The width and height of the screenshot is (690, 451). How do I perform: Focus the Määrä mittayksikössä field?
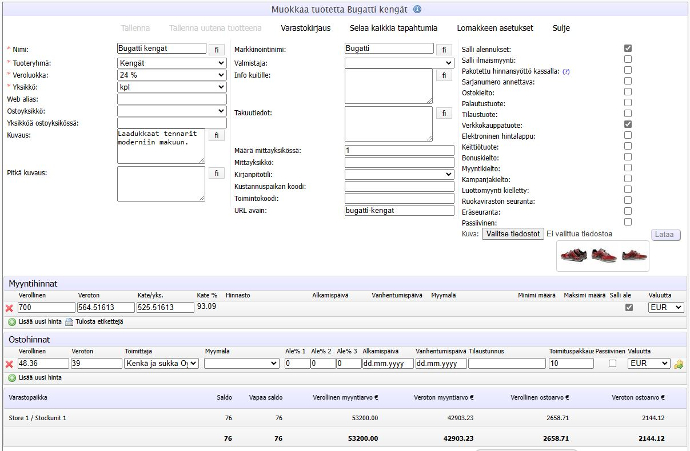(x=400, y=150)
